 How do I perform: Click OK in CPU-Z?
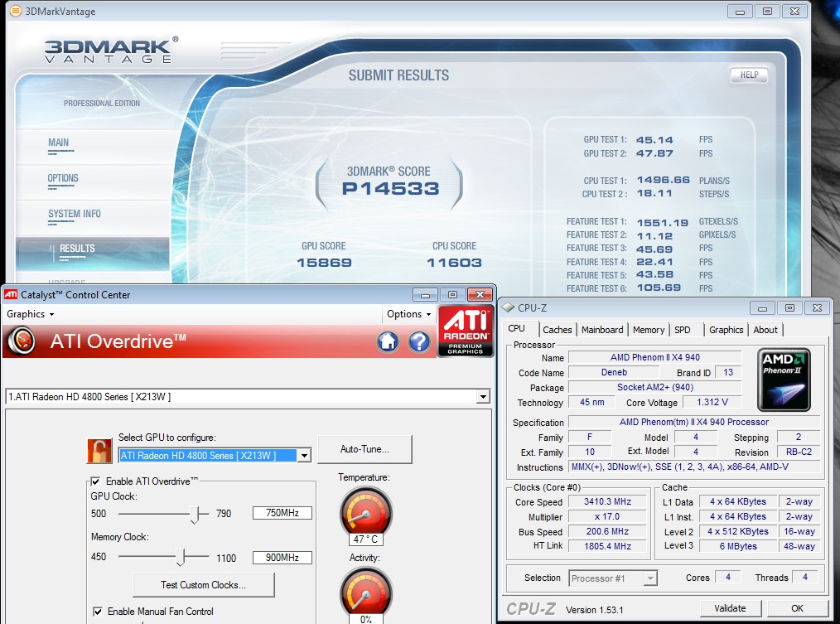click(x=797, y=608)
